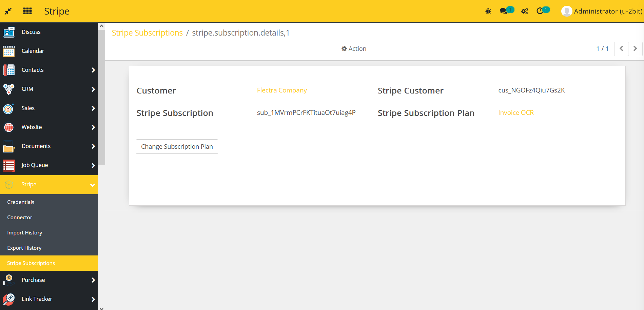Click the gears settings icon in the header

click(524, 11)
